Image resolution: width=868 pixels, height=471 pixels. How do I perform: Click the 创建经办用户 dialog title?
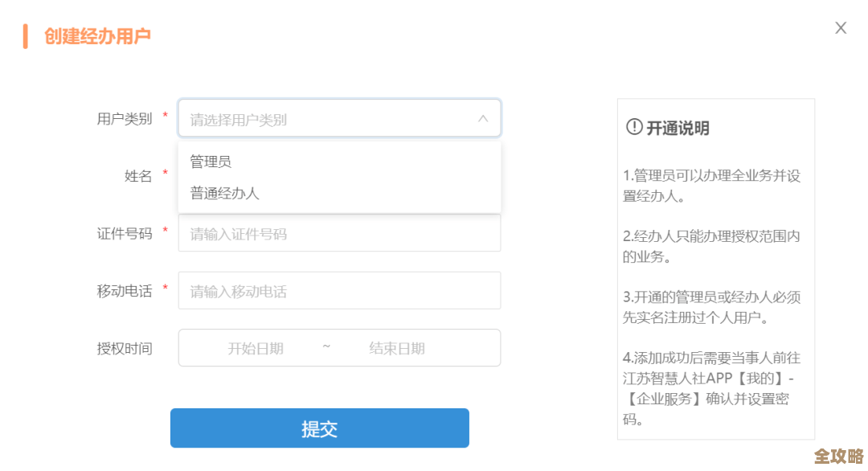pyautogui.click(x=96, y=35)
